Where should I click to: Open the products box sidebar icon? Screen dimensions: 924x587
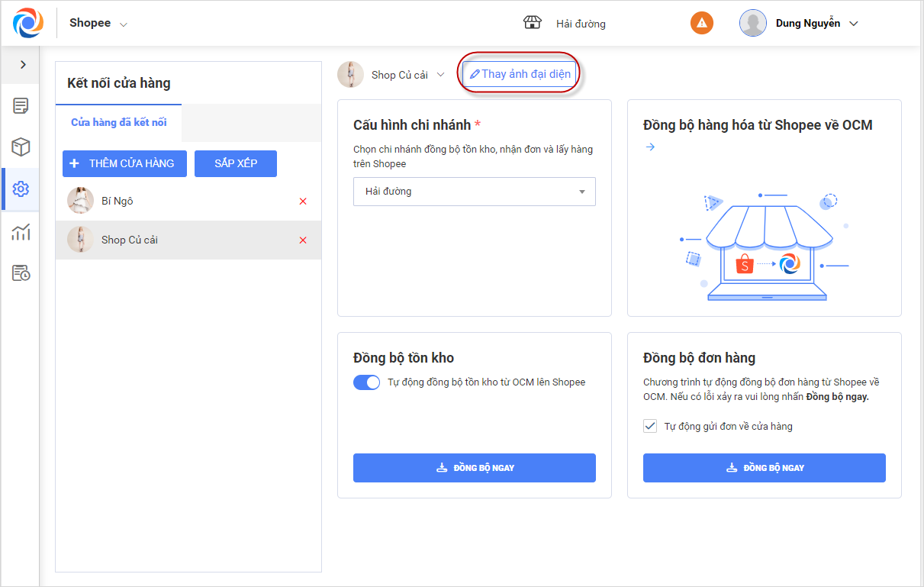[x=21, y=147]
